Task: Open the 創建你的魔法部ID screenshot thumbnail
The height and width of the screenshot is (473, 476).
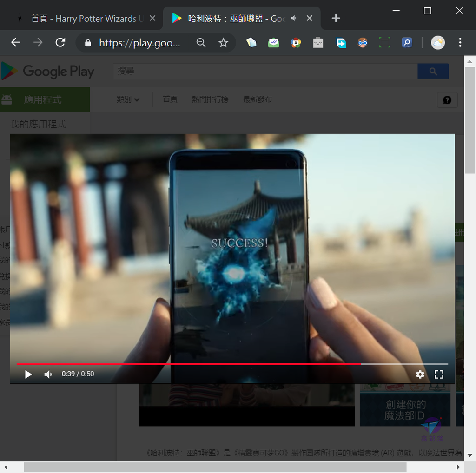Action: pyautogui.click(x=405, y=405)
